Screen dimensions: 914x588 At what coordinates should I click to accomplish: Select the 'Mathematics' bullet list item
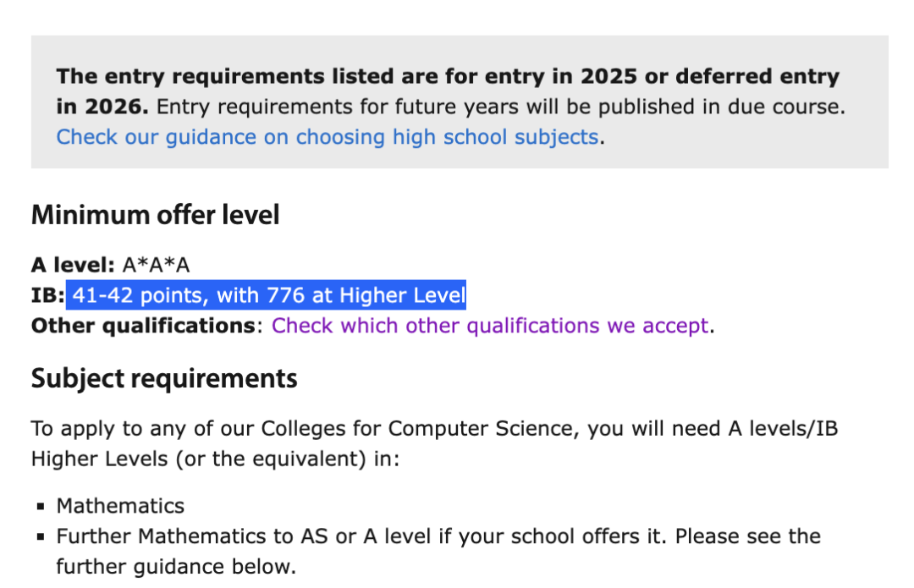[120, 506]
